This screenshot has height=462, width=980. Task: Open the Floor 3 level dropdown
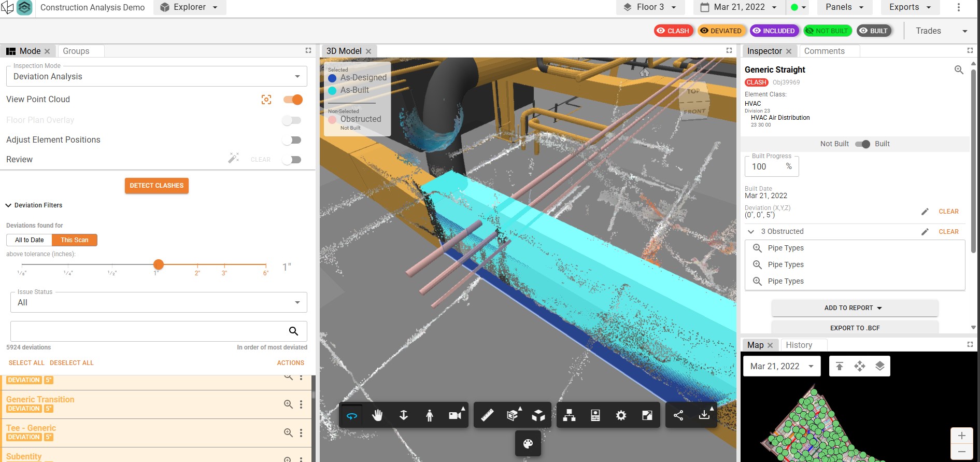tap(650, 7)
